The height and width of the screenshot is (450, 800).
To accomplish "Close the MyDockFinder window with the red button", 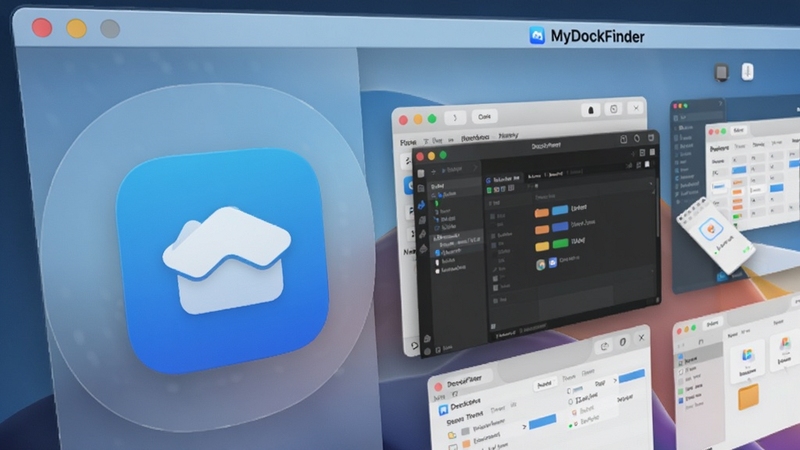I will (42, 27).
